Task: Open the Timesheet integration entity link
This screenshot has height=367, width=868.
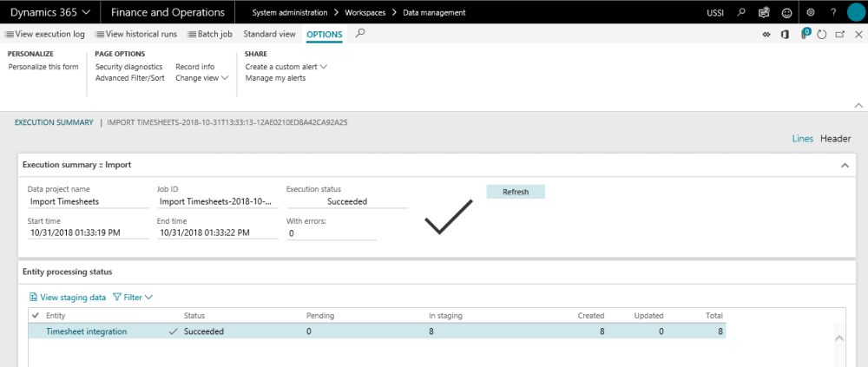Action: pos(86,331)
